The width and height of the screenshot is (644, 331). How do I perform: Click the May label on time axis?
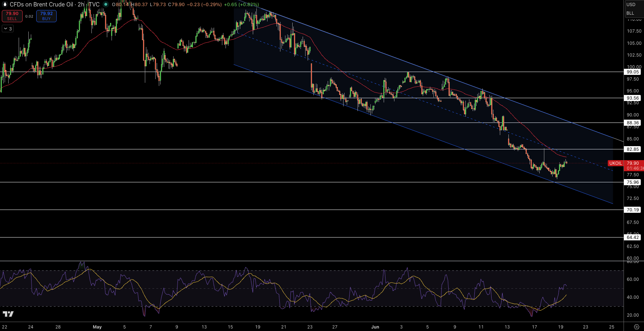pyautogui.click(x=97, y=327)
